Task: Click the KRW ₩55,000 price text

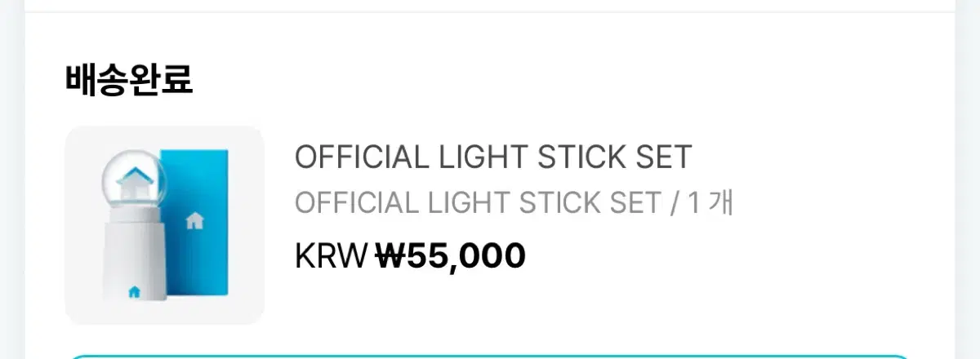Action: click(x=410, y=256)
